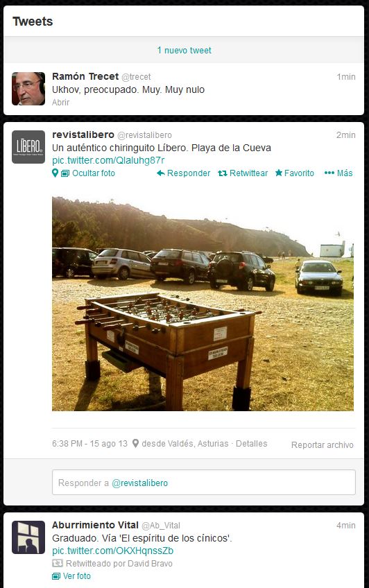Click location pin icon before Valdés, Asturias
The width and height of the screenshot is (369, 588).
click(x=136, y=443)
